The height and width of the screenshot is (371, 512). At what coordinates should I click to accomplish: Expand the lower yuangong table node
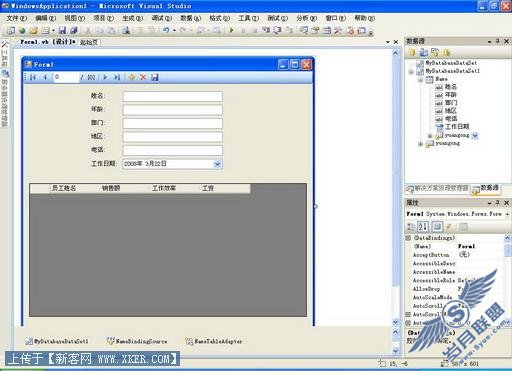coord(421,144)
